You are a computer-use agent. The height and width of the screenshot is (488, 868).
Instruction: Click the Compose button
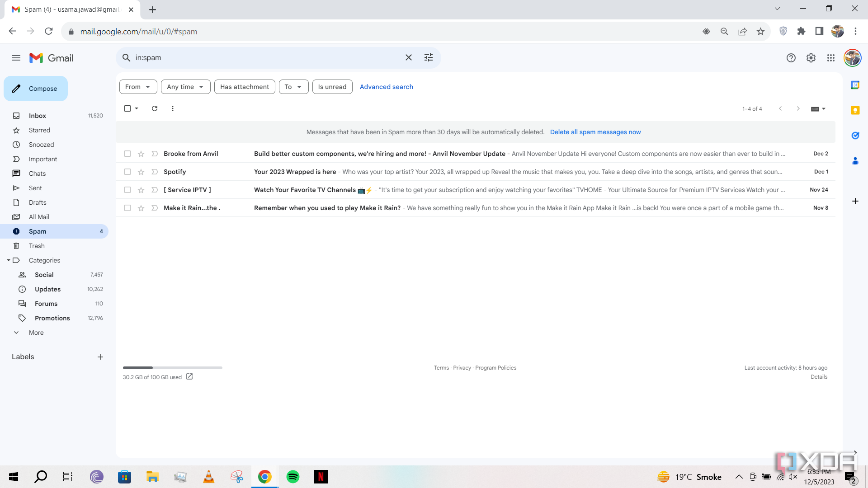[36, 89]
